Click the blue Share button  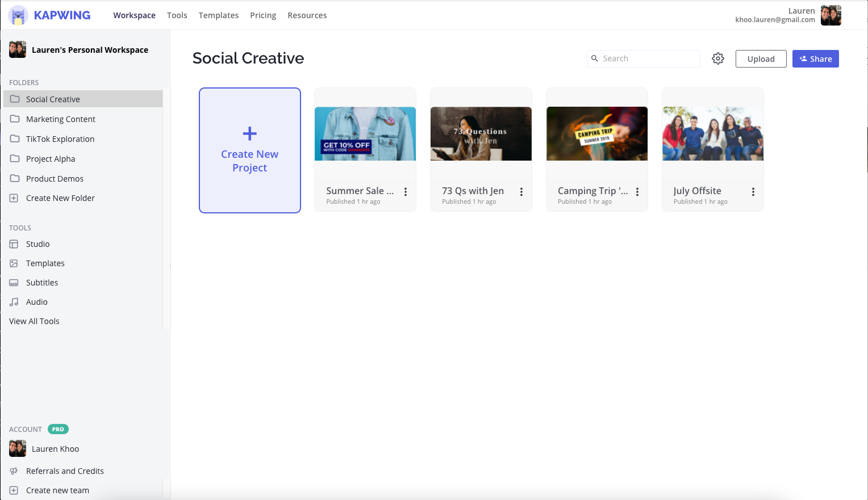tap(815, 59)
